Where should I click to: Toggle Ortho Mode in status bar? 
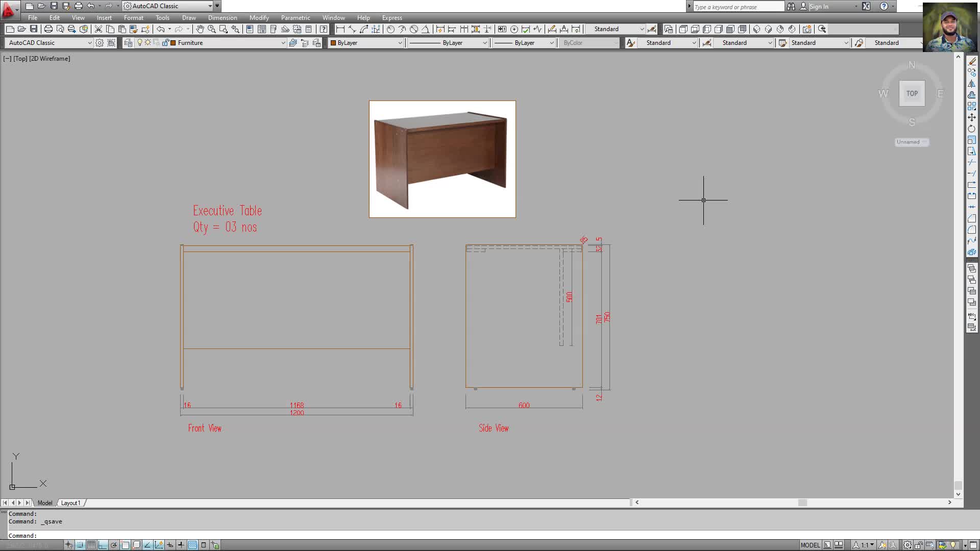point(103,545)
